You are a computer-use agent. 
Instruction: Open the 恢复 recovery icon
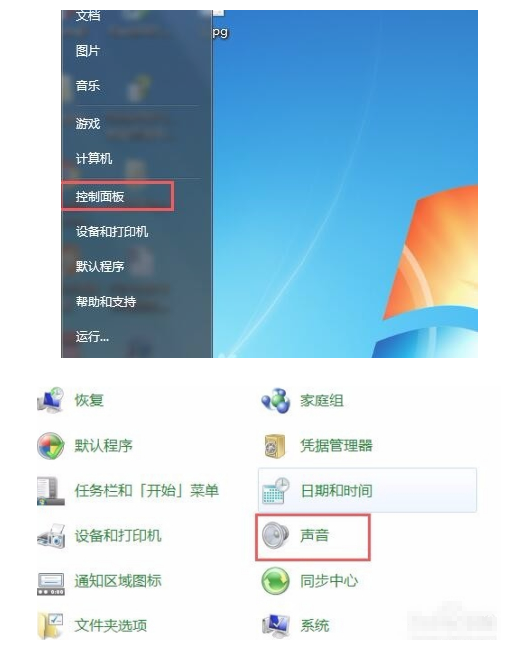coord(51,400)
